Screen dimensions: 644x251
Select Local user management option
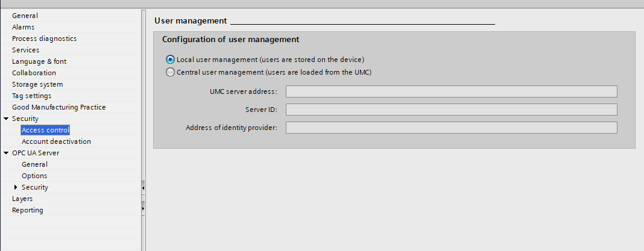[x=170, y=60]
